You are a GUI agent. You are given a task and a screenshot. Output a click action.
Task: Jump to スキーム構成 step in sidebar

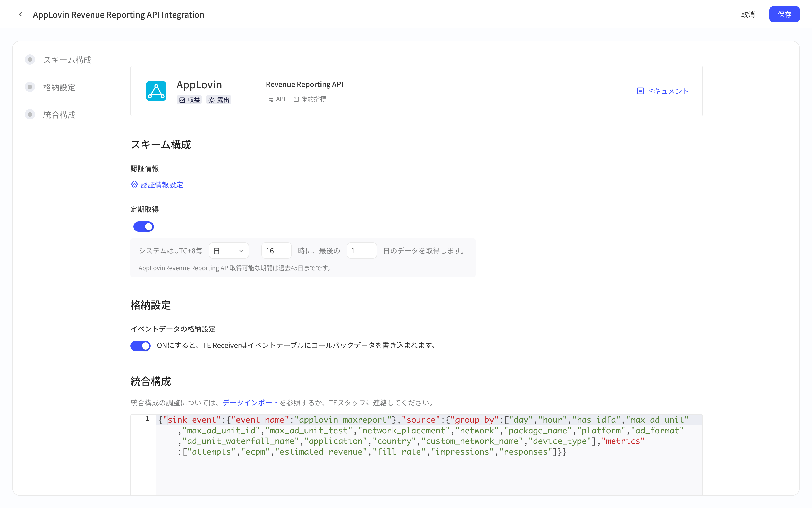coord(67,60)
